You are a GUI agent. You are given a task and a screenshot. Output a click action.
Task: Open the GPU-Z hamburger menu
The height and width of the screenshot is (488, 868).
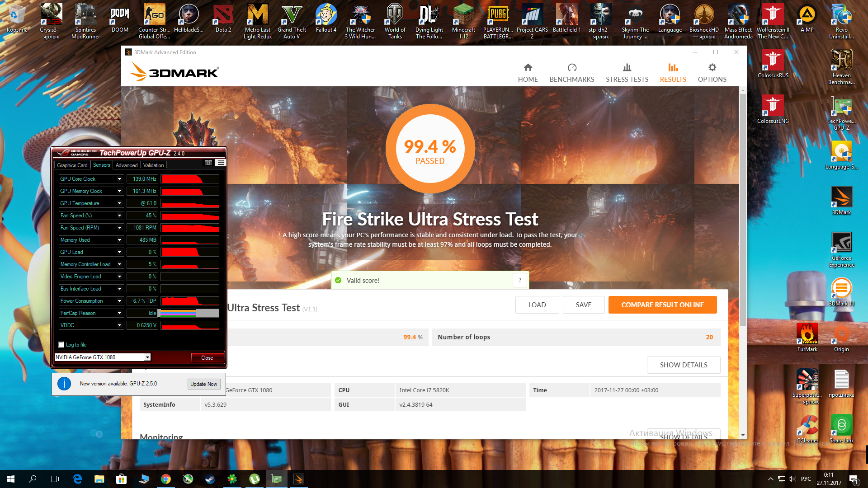click(x=220, y=163)
